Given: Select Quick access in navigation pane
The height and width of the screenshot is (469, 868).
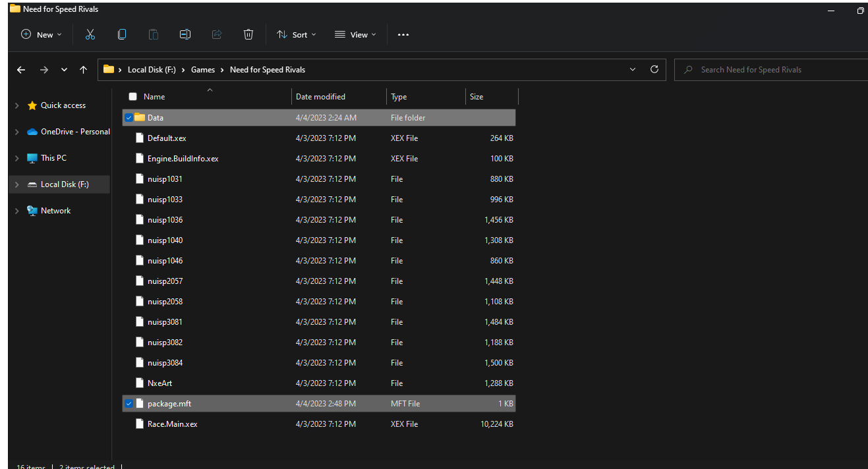Looking at the screenshot, I should pos(63,105).
